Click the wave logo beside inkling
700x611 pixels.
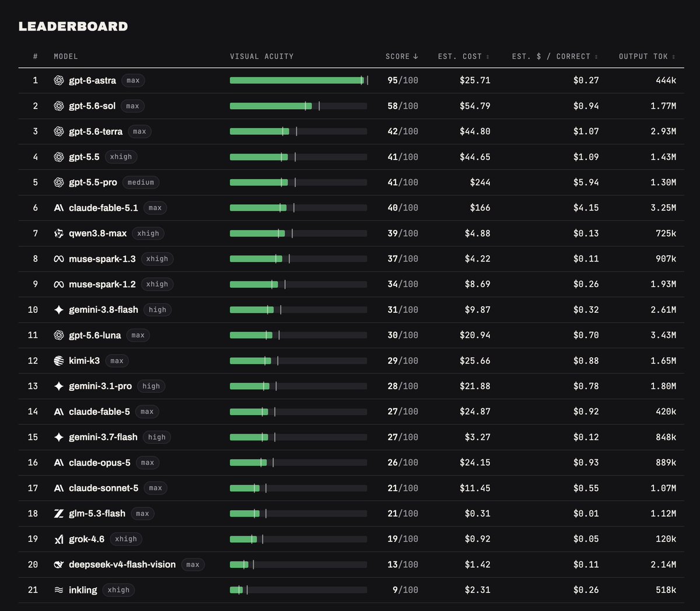coord(59,590)
